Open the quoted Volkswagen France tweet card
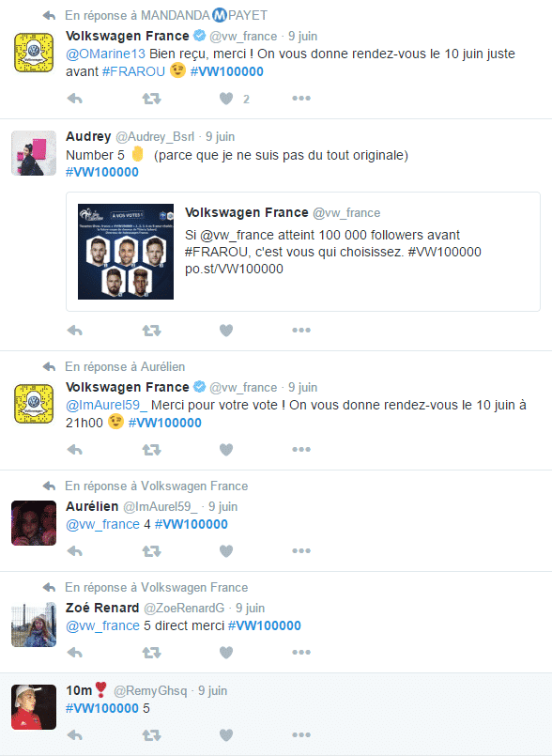 pos(303,252)
